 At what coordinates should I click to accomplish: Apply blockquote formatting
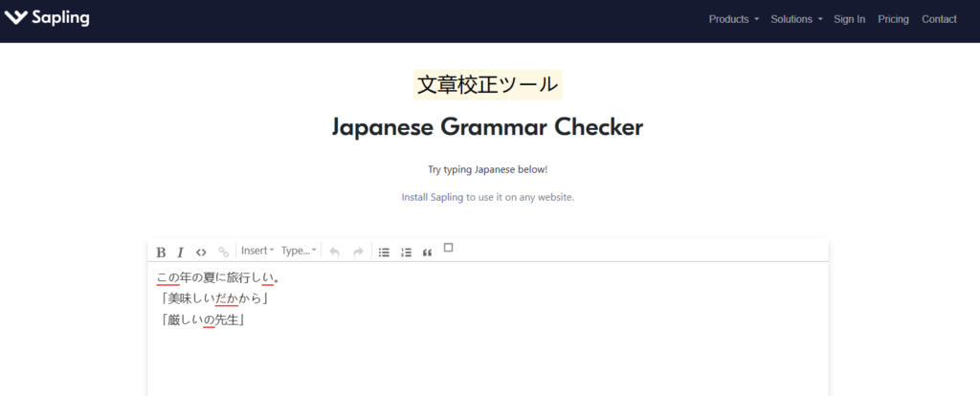428,253
